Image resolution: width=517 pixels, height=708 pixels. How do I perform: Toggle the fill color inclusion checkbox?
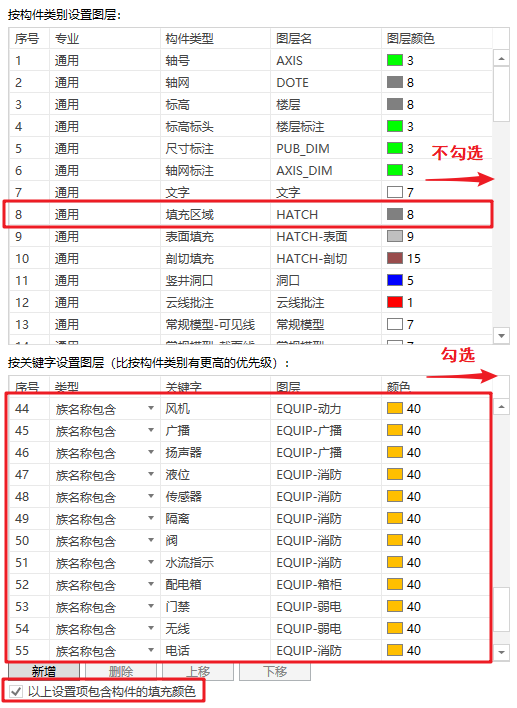point(16,691)
